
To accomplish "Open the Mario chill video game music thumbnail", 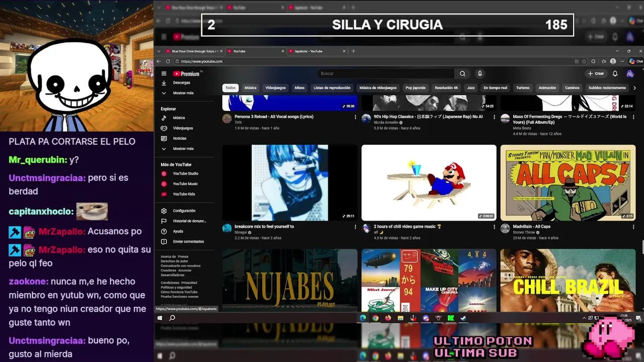I will 429,183.
